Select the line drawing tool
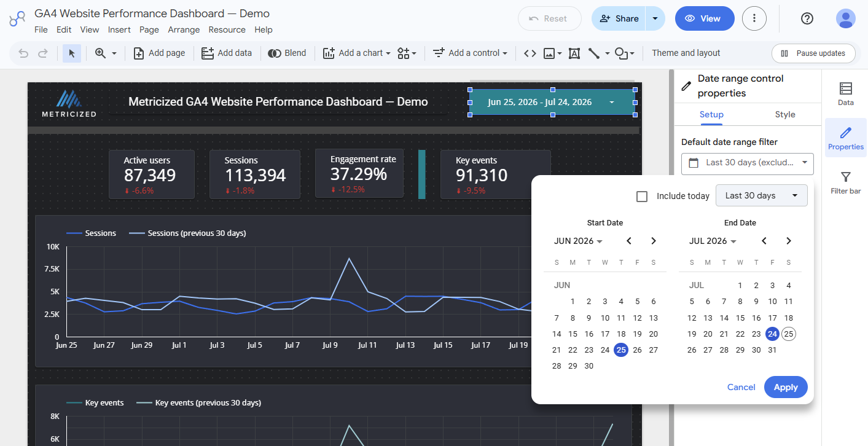Viewport: 868px width, 446px height. coord(598,53)
